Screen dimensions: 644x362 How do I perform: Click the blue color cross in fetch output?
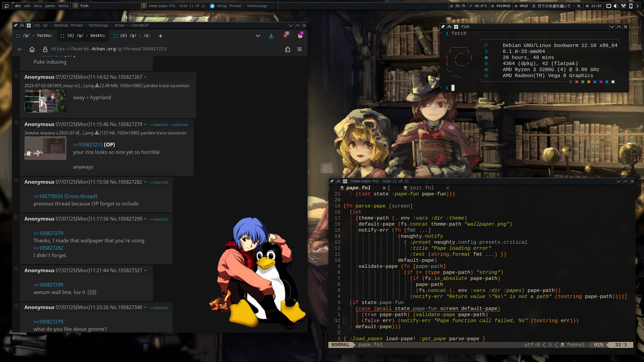click(x=595, y=82)
